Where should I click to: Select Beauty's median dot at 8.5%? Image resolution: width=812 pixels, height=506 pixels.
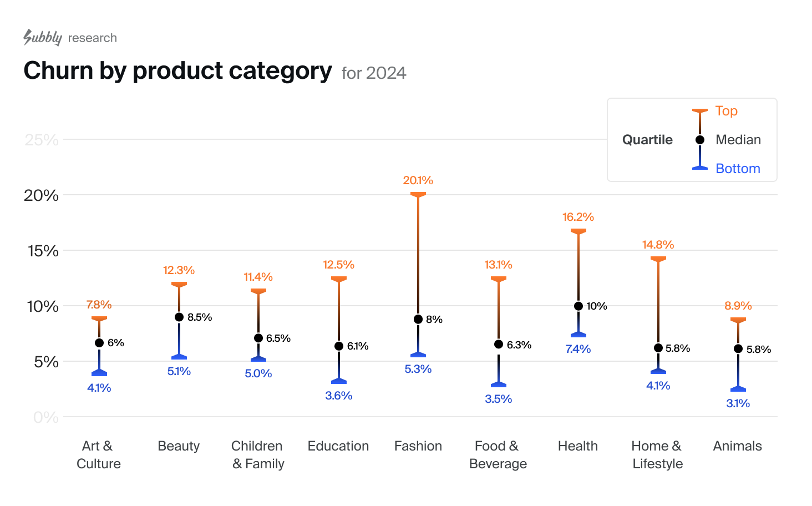click(179, 317)
